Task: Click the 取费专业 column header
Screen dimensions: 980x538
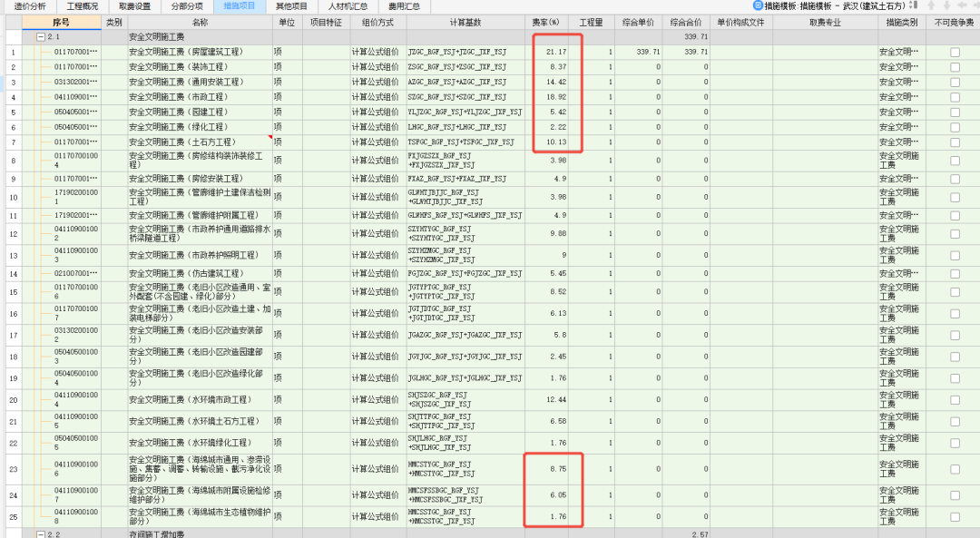Action: point(825,23)
